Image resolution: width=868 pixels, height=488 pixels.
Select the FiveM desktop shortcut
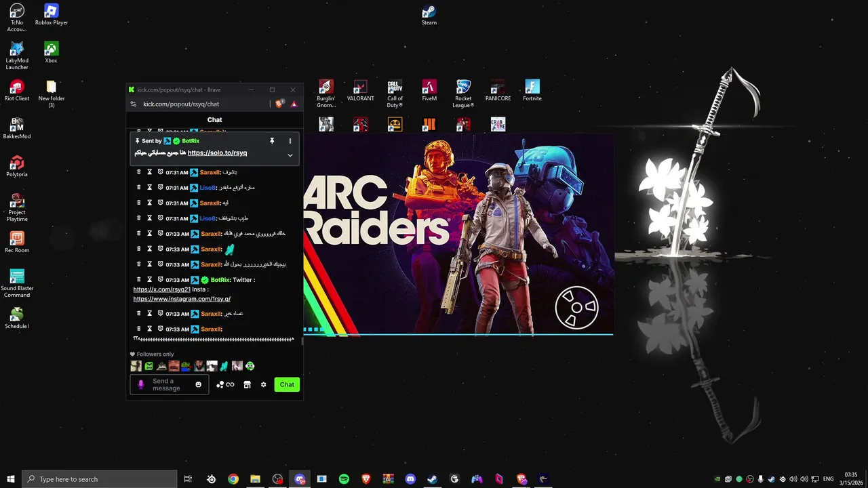(x=429, y=91)
